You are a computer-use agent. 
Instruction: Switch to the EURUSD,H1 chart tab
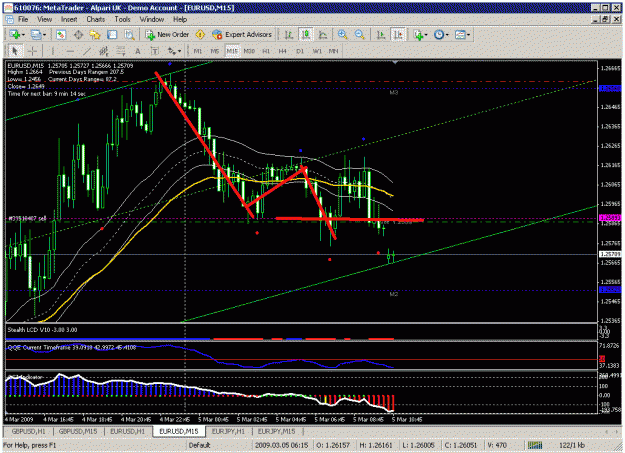point(128,431)
